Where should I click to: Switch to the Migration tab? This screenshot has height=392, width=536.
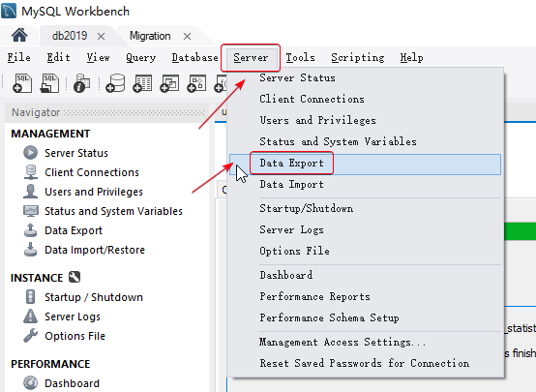150,36
